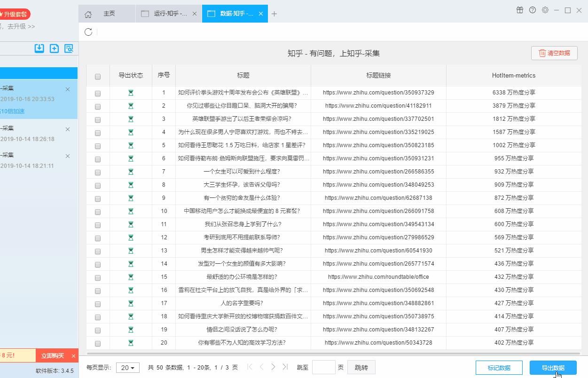Remove the task dated 2019-10-14 18:21:11
The height and width of the screenshot is (378, 588).
tap(68, 156)
